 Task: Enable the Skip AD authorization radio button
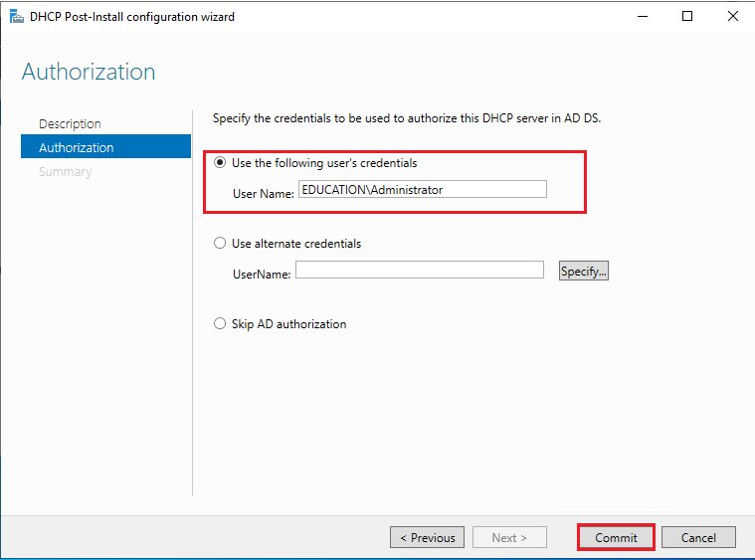pyautogui.click(x=220, y=323)
